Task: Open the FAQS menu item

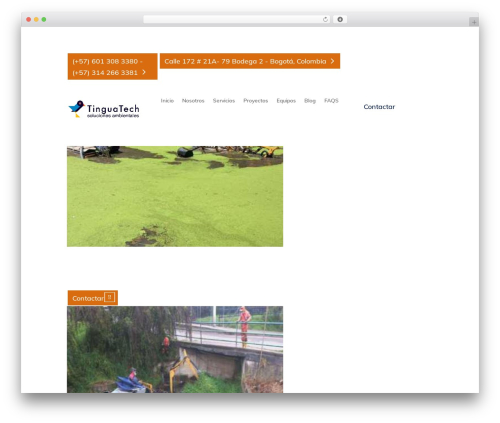Action: click(331, 100)
